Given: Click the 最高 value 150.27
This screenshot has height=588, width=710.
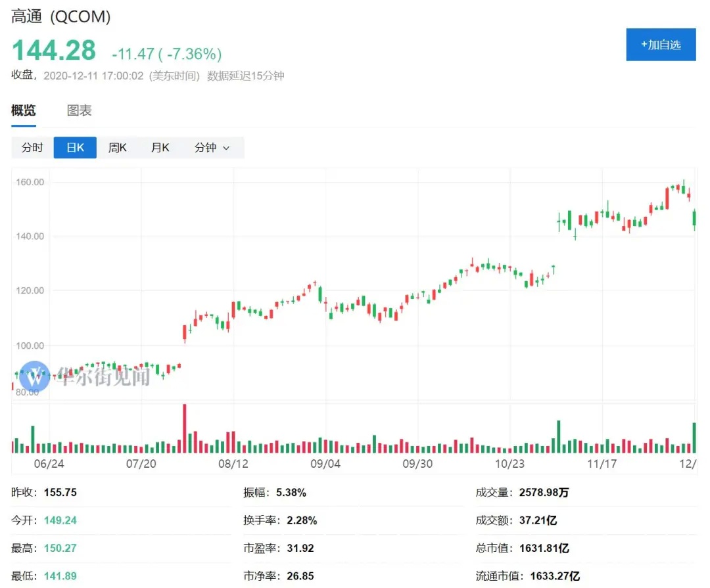Looking at the screenshot, I should [x=60, y=548].
